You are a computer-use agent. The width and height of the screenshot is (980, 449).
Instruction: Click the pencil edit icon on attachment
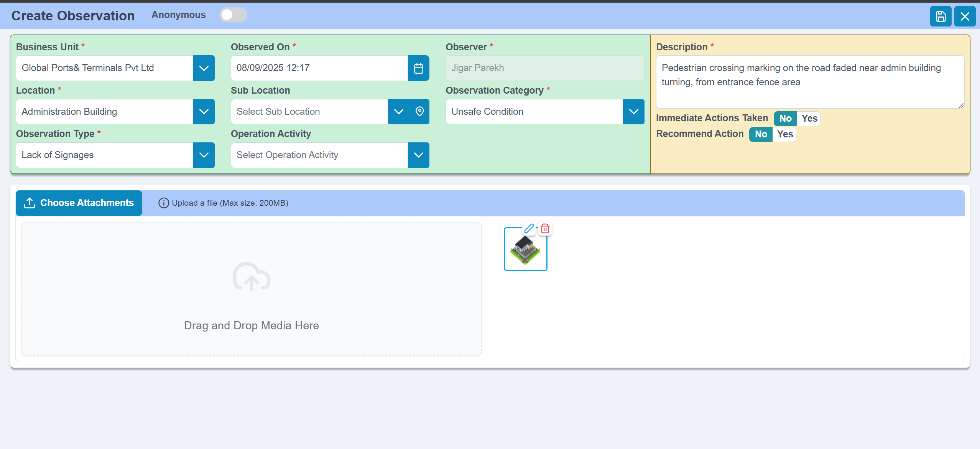click(529, 229)
